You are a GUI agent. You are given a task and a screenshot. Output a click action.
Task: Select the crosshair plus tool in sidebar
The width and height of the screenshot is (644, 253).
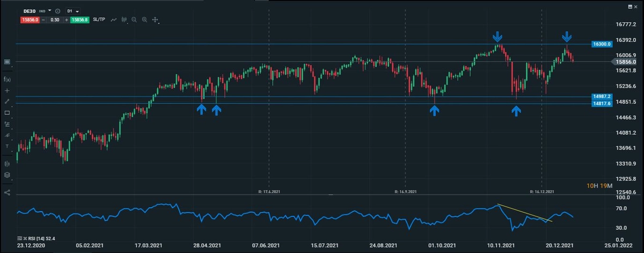(7, 90)
